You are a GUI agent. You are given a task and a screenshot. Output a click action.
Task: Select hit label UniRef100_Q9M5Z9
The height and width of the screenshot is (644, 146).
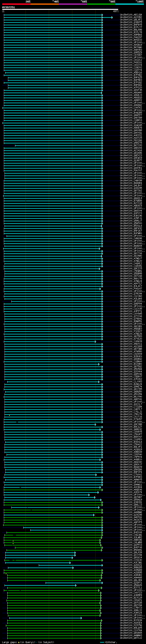(131, 53)
